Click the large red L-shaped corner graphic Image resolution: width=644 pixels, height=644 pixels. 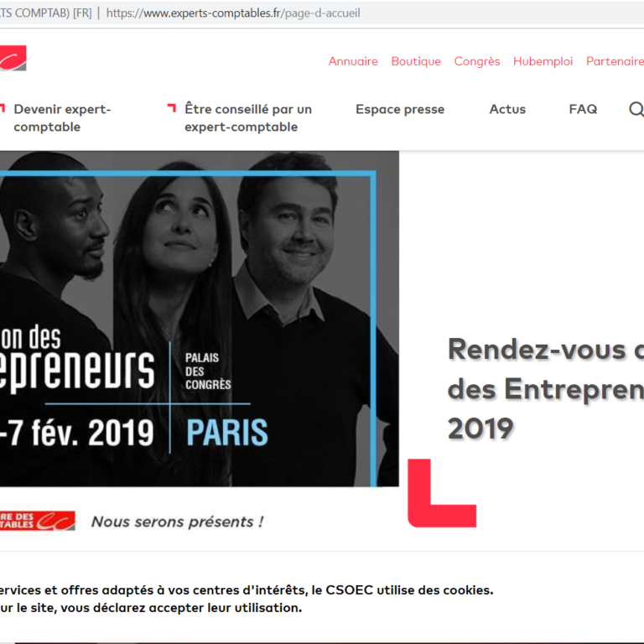(x=442, y=493)
